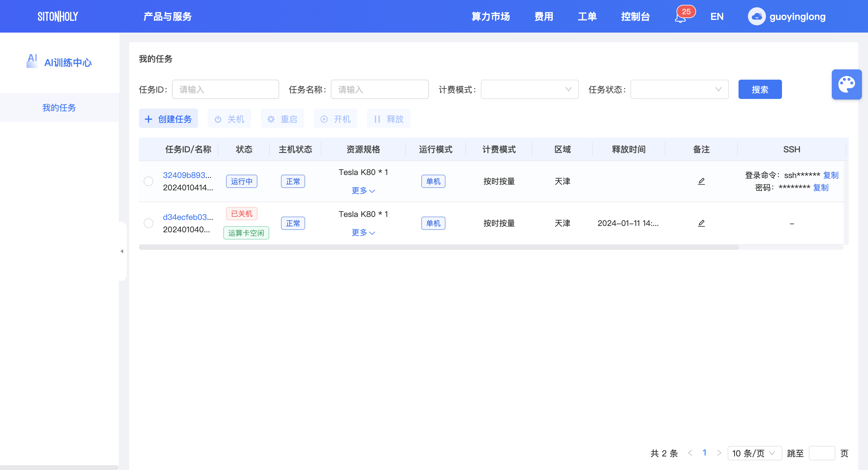
Task: Focus the 任务名称 input field
Action: point(380,89)
